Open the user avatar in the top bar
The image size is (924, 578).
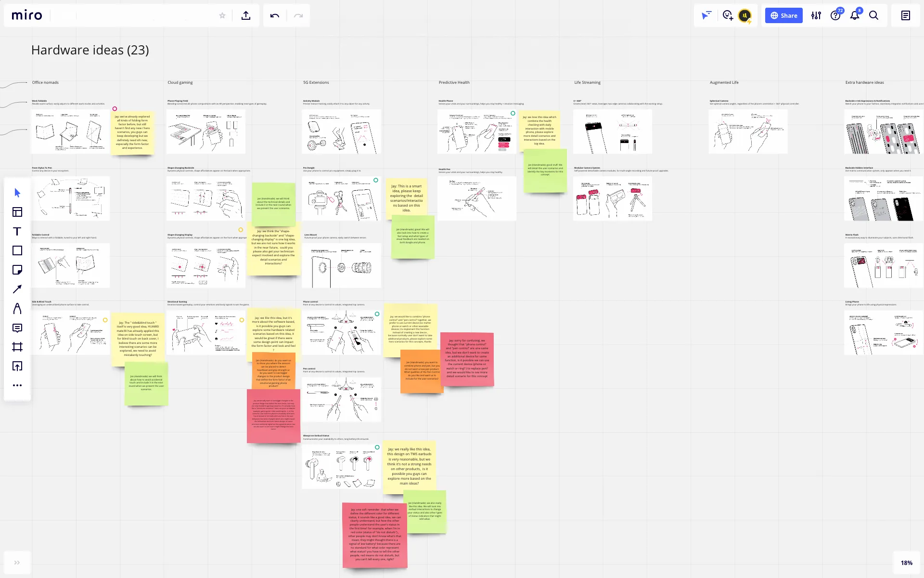(x=744, y=15)
